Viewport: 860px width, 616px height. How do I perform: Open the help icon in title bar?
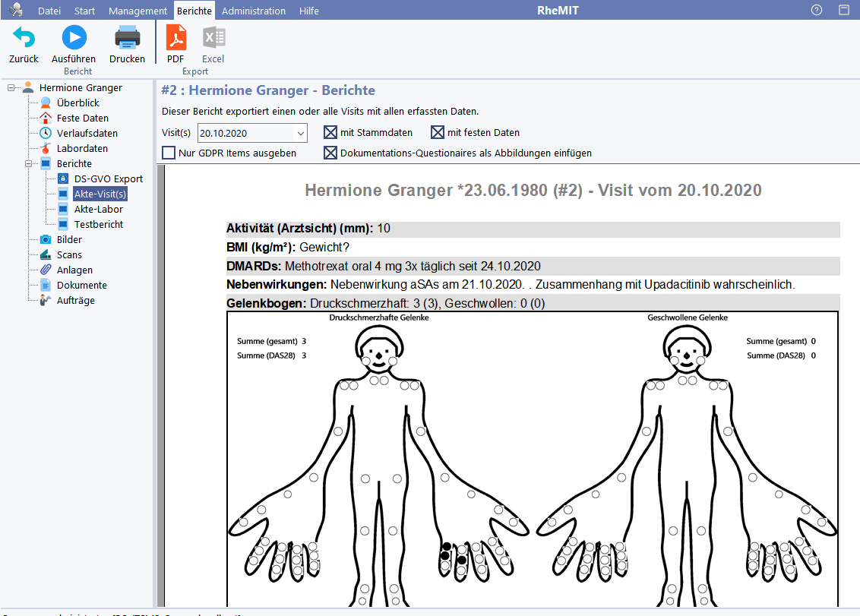[x=817, y=10]
